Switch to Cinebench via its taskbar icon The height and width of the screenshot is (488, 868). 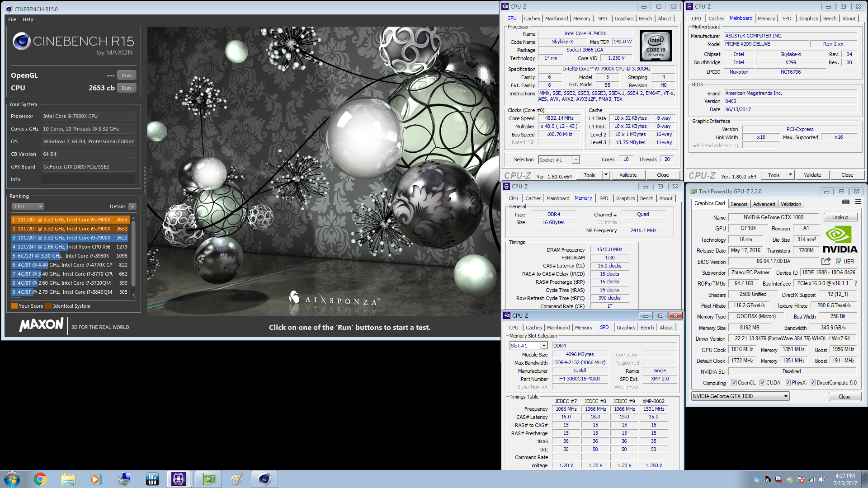click(264, 479)
